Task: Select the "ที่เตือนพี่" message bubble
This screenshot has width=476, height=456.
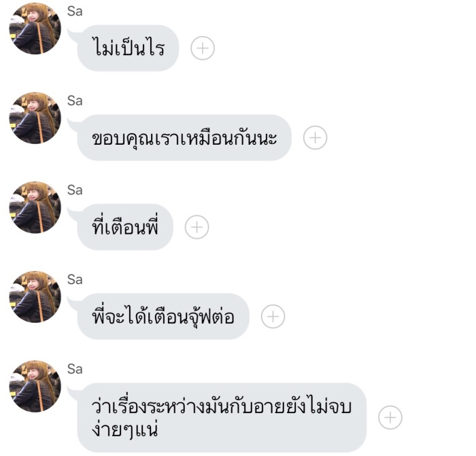Action: coord(125,227)
